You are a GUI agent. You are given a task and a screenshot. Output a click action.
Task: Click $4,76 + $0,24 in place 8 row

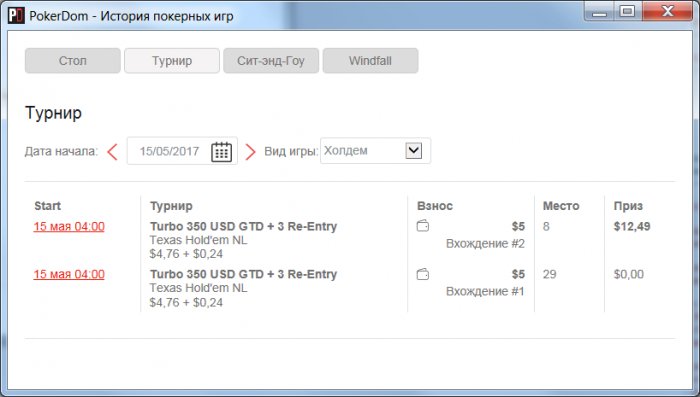(186, 254)
